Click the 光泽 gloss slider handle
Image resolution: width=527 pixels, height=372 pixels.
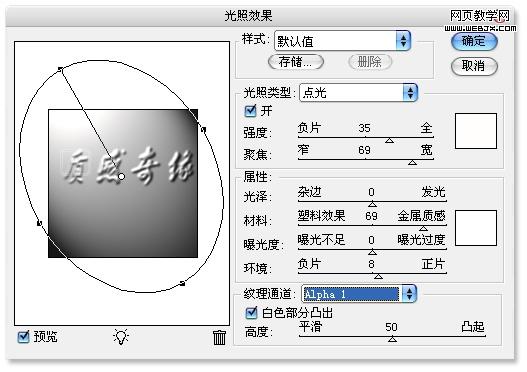(372, 204)
